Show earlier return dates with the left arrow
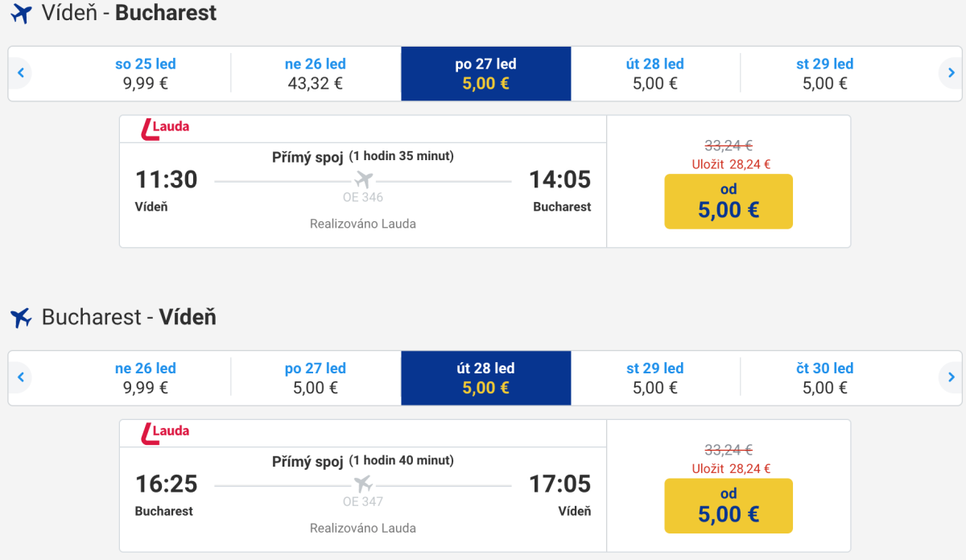This screenshot has height=560, width=966. 22,377
